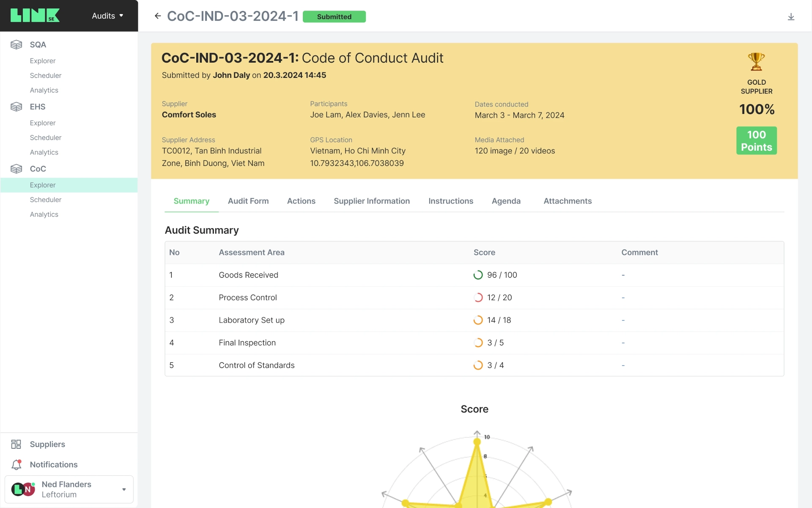This screenshot has width=812, height=508.
Task: Expand the Ned Flanders account menu
Action: [x=124, y=489]
